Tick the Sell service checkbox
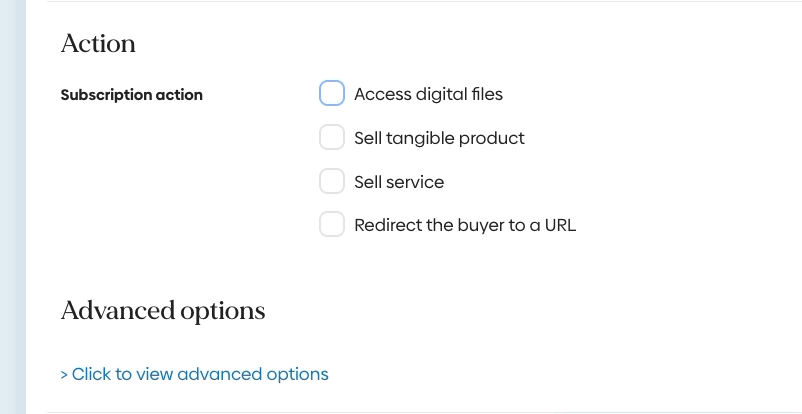 click(332, 182)
